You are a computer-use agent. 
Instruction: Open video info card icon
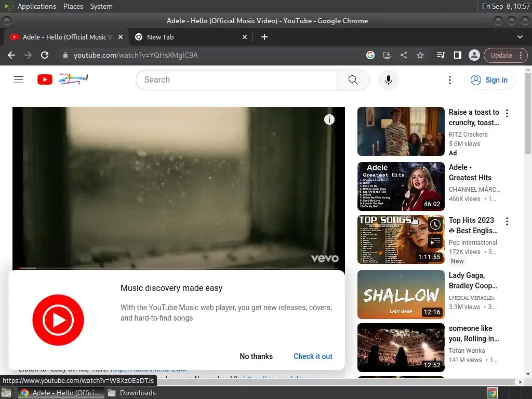(329, 119)
